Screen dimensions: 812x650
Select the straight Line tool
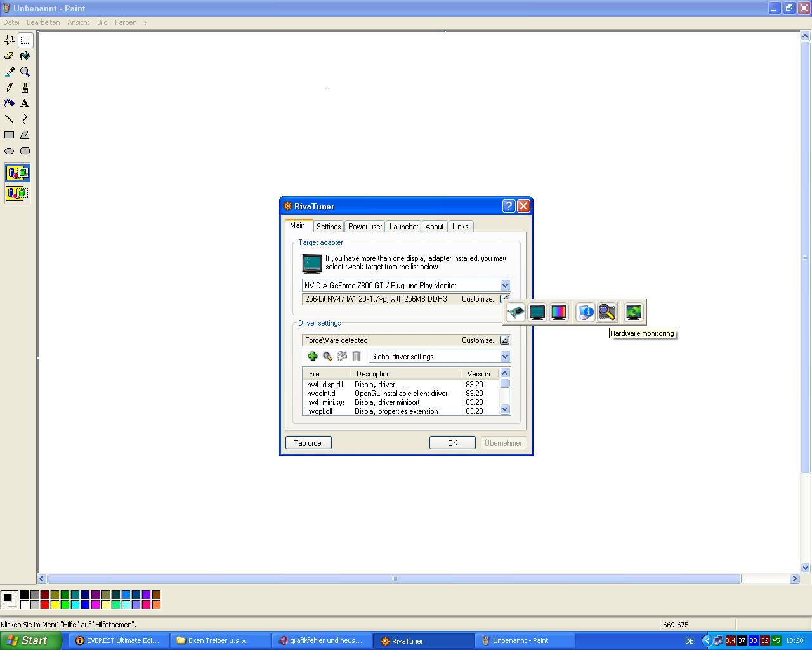pyautogui.click(x=10, y=119)
